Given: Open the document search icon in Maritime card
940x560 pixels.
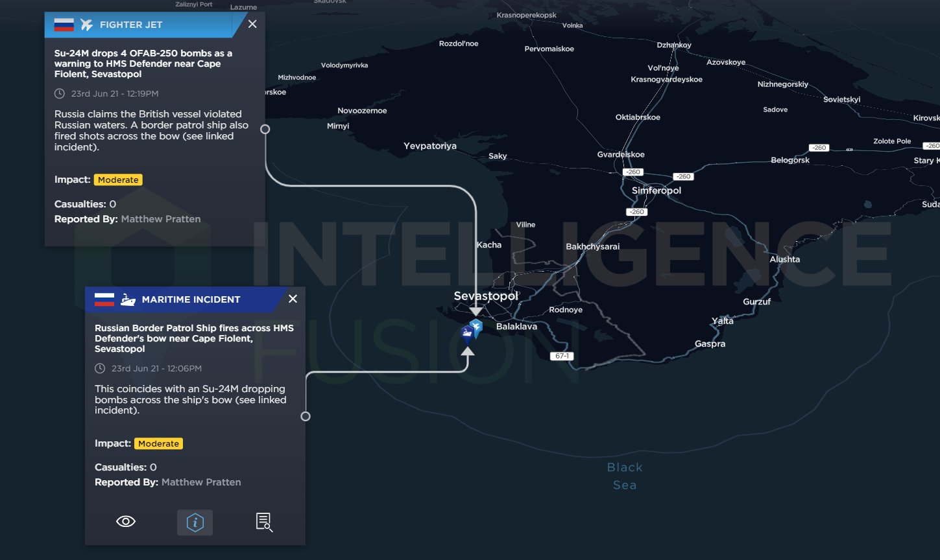Looking at the screenshot, I should [x=264, y=522].
